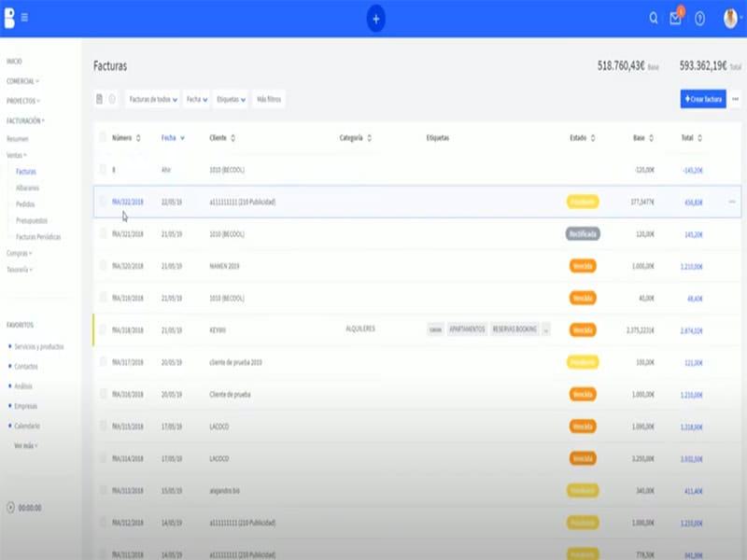Sort by the Categoría column arrows

click(x=369, y=138)
